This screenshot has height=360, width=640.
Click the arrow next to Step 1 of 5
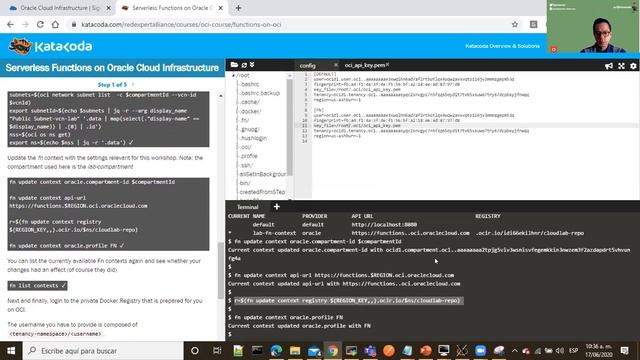pyautogui.click(x=133, y=84)
